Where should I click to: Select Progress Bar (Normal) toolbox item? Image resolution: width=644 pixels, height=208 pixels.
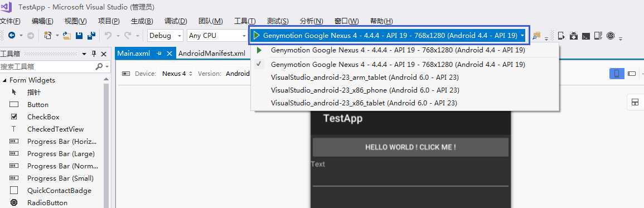click(x=62, y=166)
